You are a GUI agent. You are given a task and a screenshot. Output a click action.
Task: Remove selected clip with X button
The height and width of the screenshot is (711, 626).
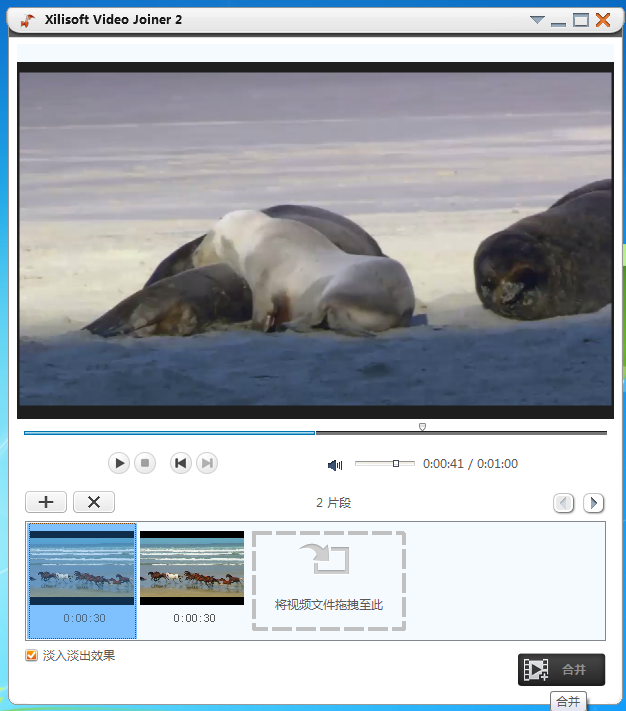pyautogui.click(x=94, y=502)
